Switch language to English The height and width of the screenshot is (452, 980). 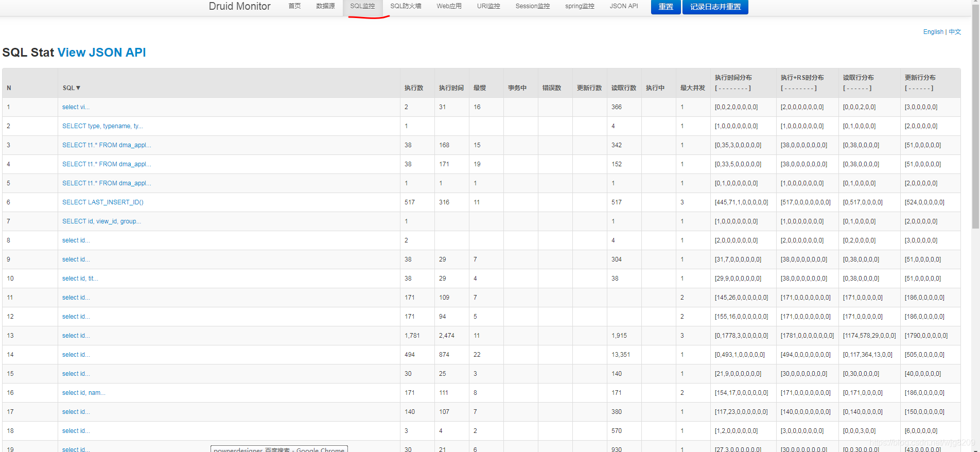[x=933, y=32]
